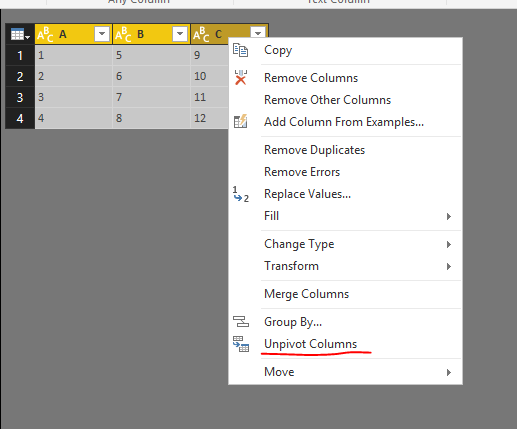This screenshot has height=429, width=517.
Task: Click cell with value 8 in column B
Action: click(x=152, y=118)
